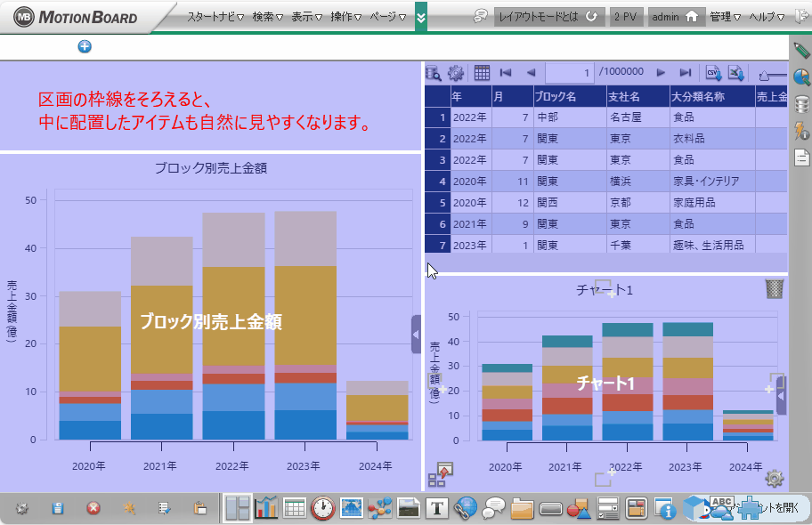Select the clock gauge item icon
Image resolution: width=812 pixels, height=525 pixels.
(x=322, y=508)
